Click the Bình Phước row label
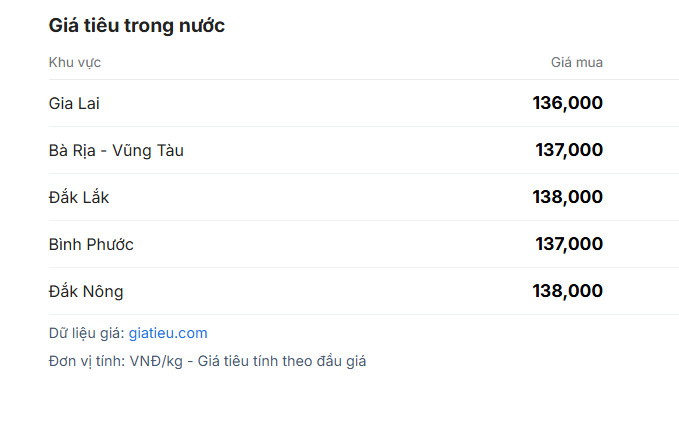Screen dimensions: 679x432 [x=91, y=244]
